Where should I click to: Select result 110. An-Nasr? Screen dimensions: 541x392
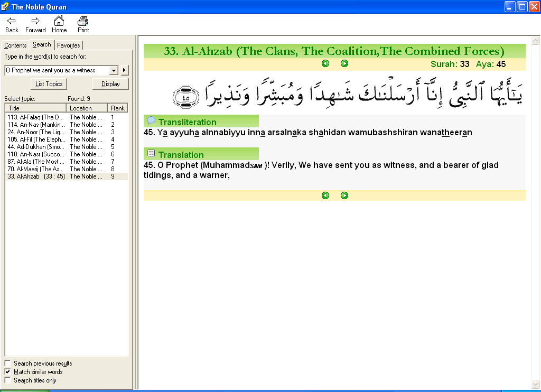pos(67,154)
